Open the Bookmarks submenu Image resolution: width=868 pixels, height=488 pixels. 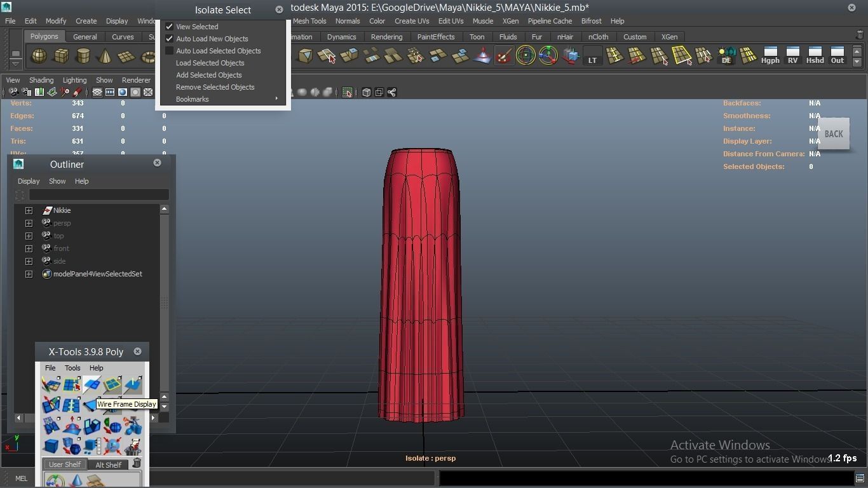coord(224,99)
